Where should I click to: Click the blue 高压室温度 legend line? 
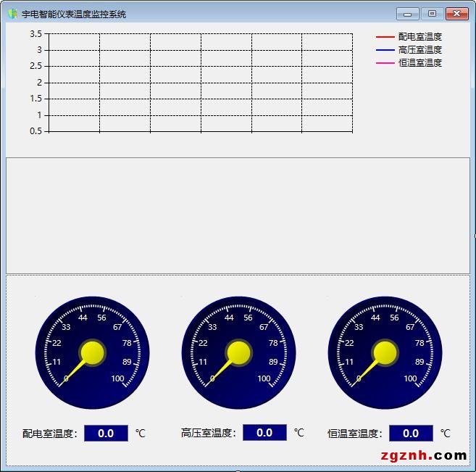385,49
